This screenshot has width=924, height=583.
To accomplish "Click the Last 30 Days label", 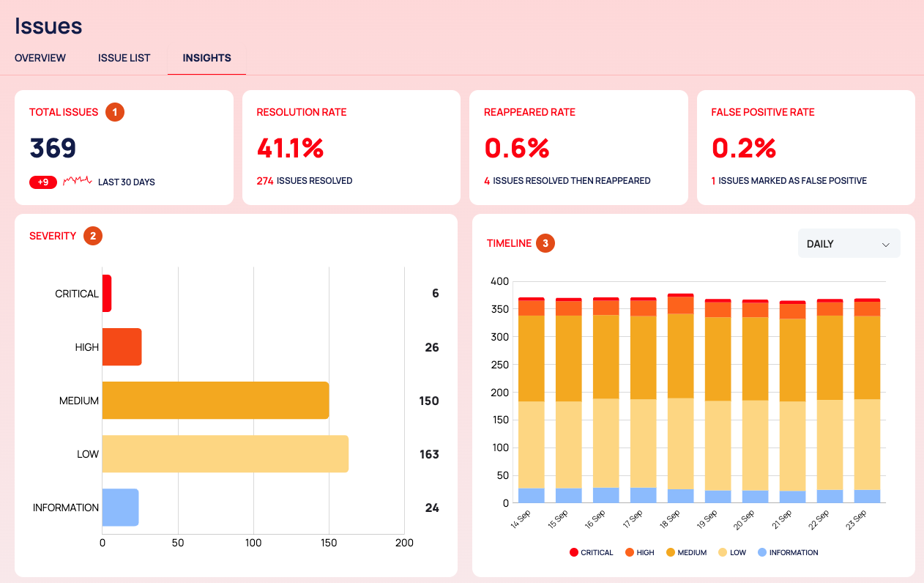I will [127, 182].
